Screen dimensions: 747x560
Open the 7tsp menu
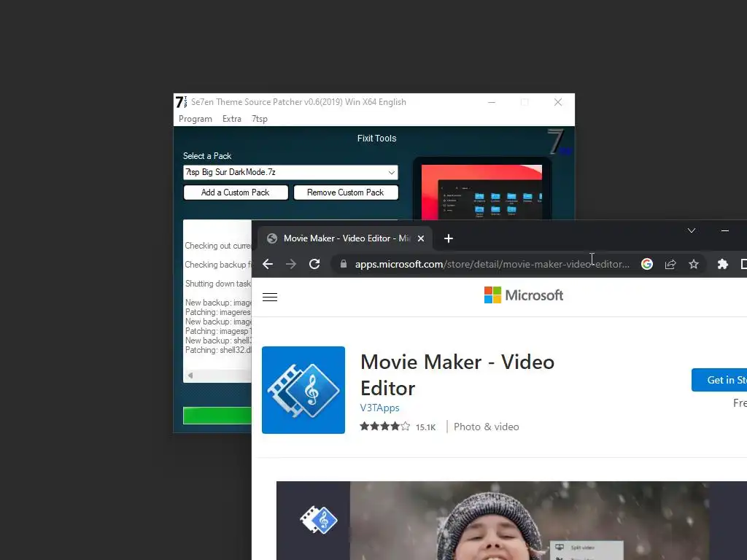point(260,119)
